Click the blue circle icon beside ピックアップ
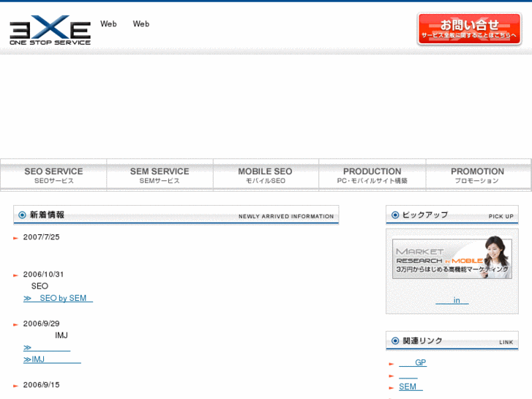 point(395,215)
